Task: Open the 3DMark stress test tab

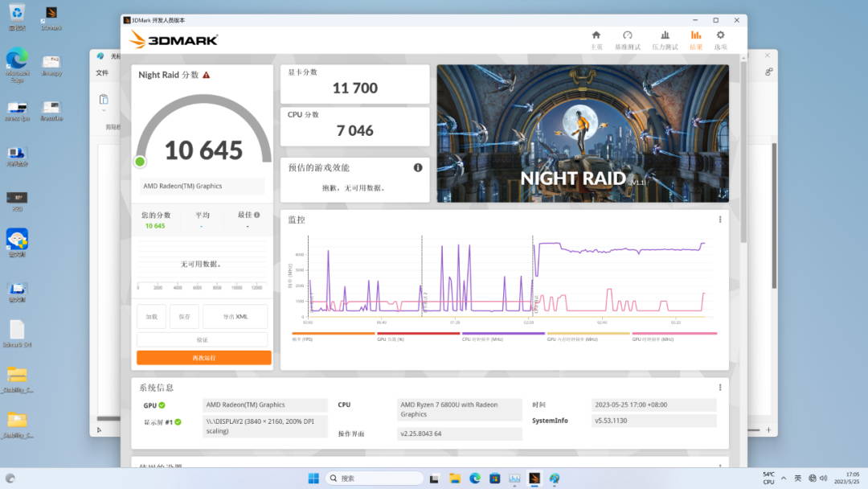Action: point(665,40)
